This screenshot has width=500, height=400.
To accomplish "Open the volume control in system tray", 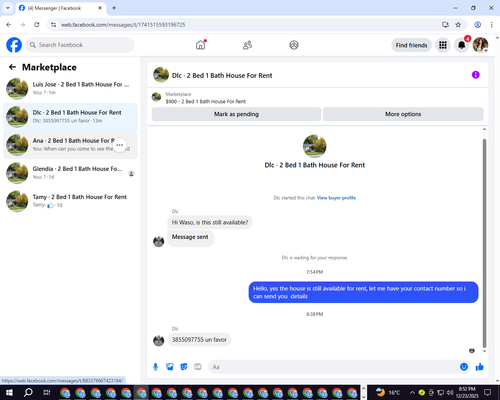I will pyautogui.click(x=450, y=392).
